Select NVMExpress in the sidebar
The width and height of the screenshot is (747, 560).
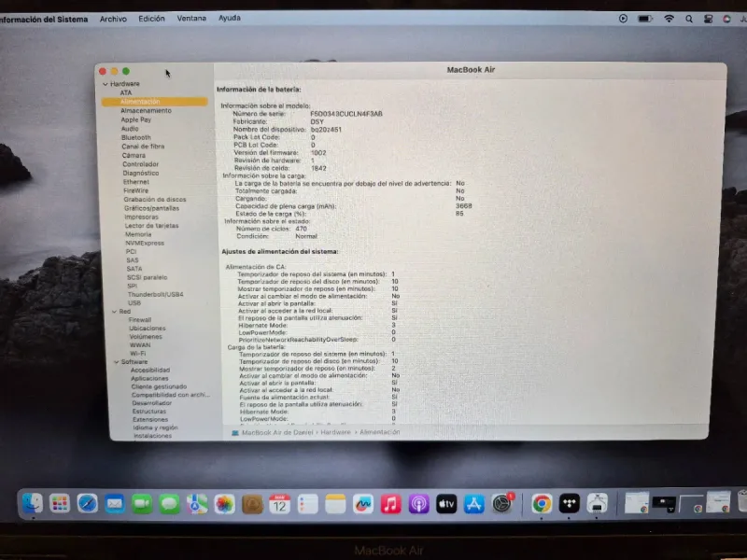(145, 243)
